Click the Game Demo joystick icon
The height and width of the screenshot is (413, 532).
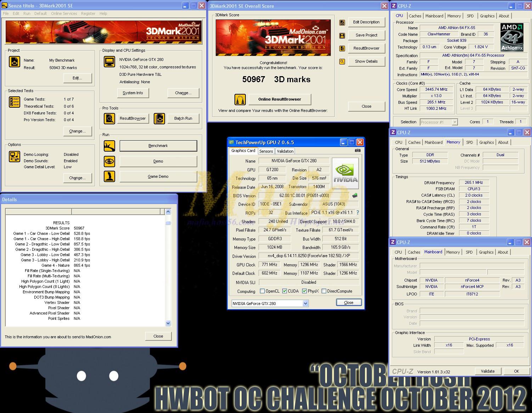point(109,176)
